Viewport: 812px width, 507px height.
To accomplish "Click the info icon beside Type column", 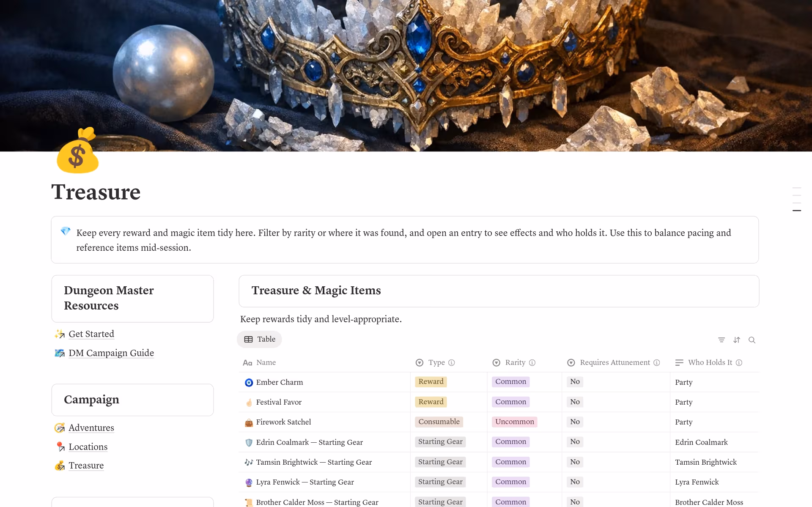I will [452, 362].
